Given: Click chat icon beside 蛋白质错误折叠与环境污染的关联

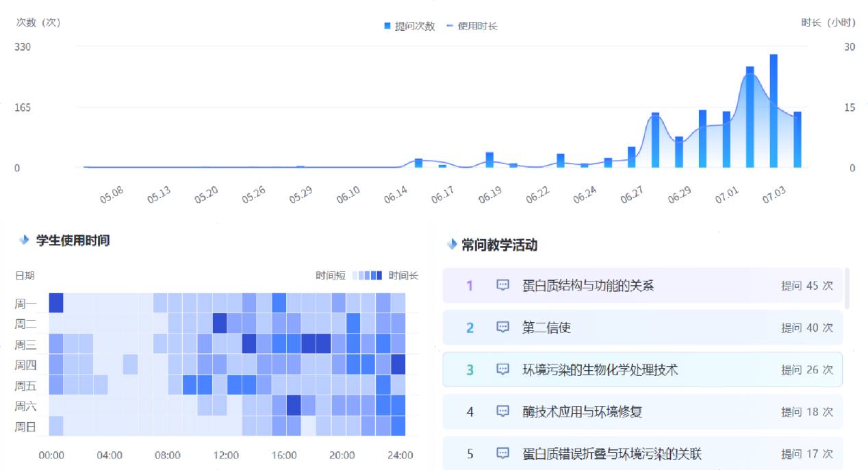Looking at the screenshot, I should (503, 454).
